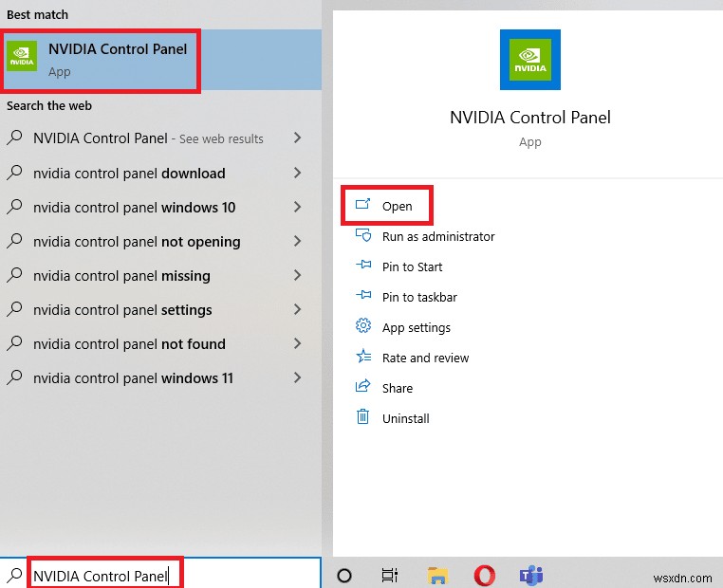Screen dimensions: 723x588
Task: Select Run as administrator
Action: pyautogui.click(x=438, y=236)
